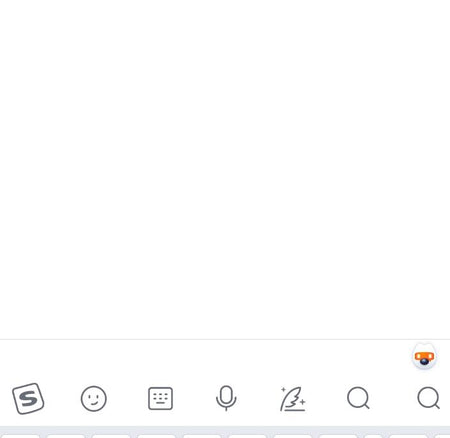Viewport: 450px width, 438px height.
Task: Open the Sogou S logo menu
Action: (x=28, y=398)
